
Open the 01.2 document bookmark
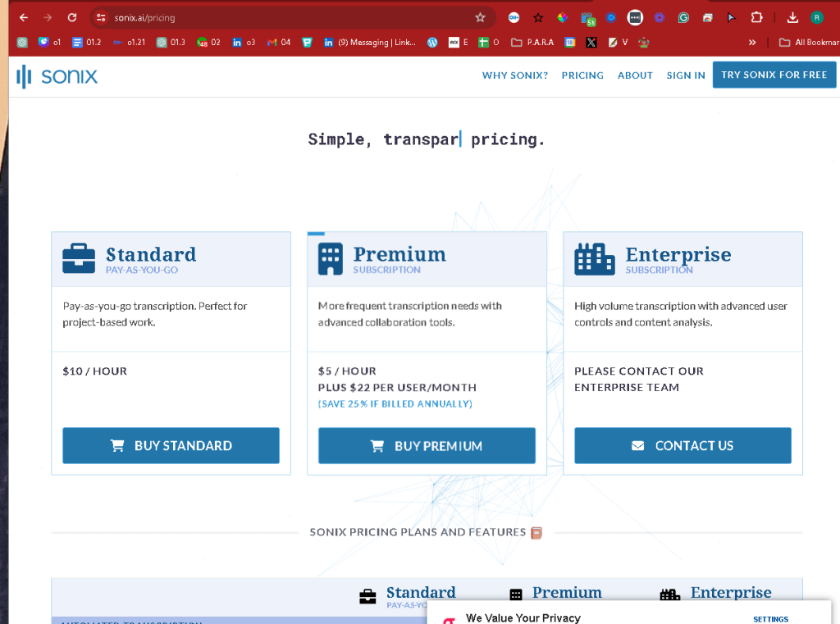(x=87, y=43)
